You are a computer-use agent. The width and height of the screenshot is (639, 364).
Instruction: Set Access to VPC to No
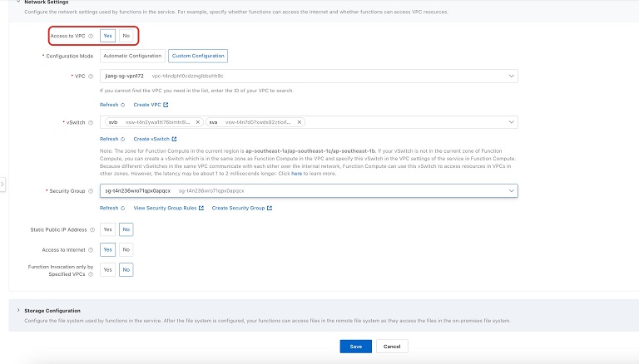pos(126,36)
